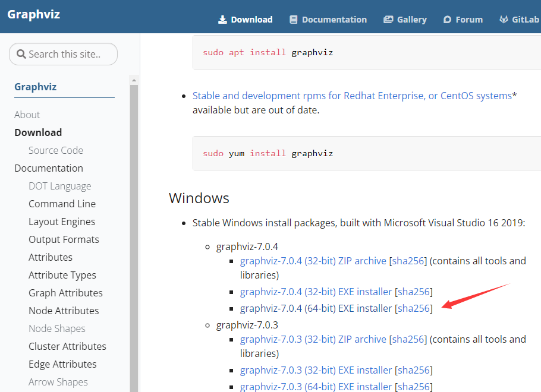Open sha256 link for 7.0.3 32-bit ZIP
This screenshot has height=392, width=541.
pos(408,339)
